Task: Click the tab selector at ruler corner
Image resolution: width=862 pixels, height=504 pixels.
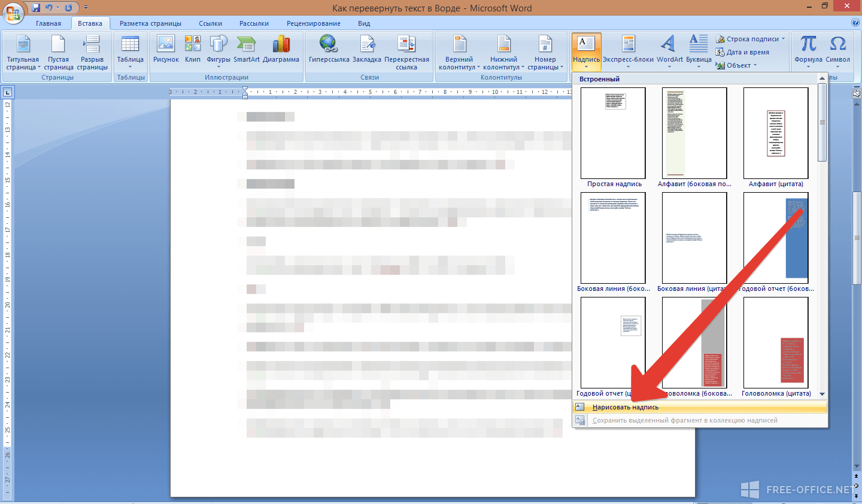Action: [x=7, y=92]
